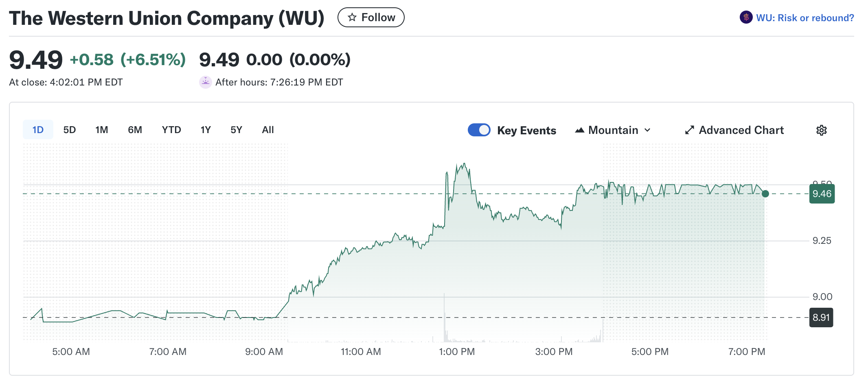
Task: Select the 1M range tab
Action: pos(102,130)
